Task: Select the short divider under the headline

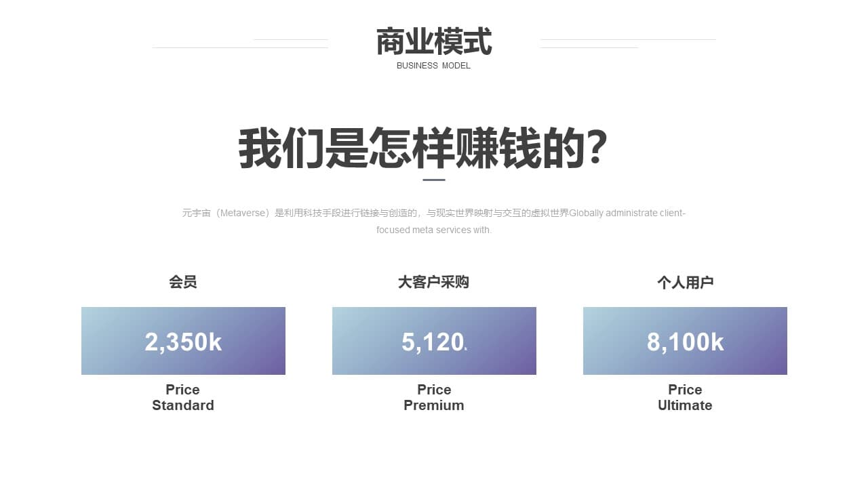Action: tap(434, 180)
